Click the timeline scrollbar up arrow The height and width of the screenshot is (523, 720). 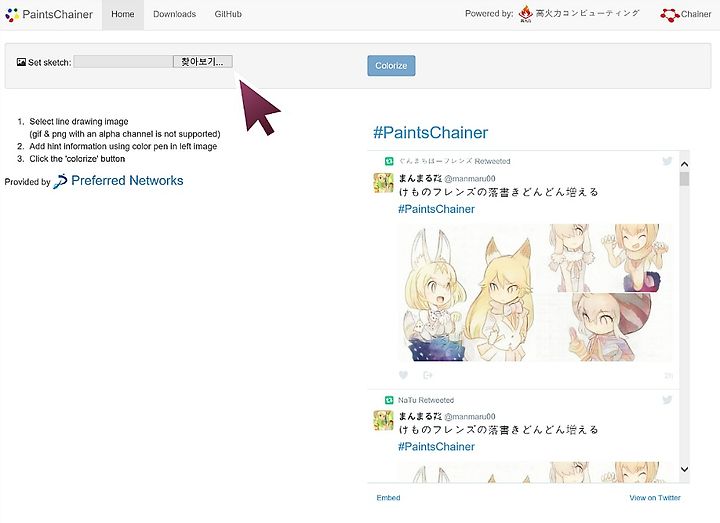tap(684, 164)
